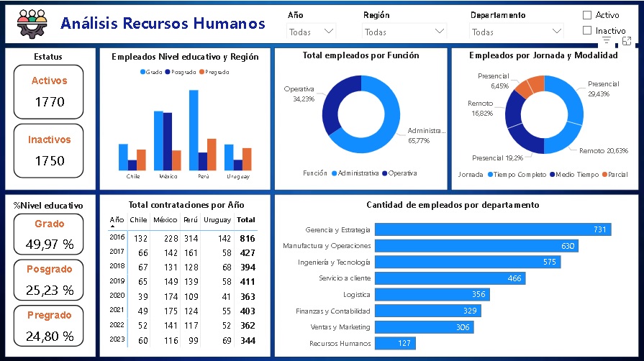This screenshot has height=361, width=644.
Task: Click the Parcial legend dot
Action: [603, 174]
